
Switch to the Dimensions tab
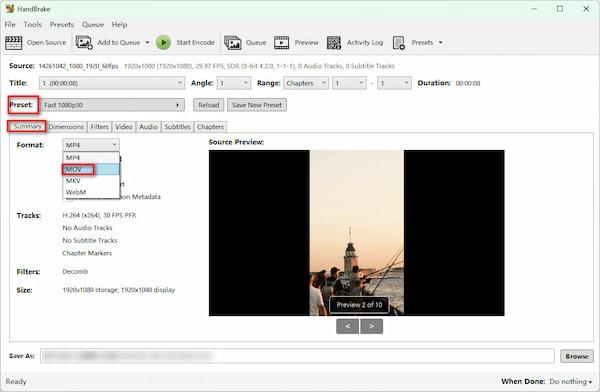coord(66,127)
